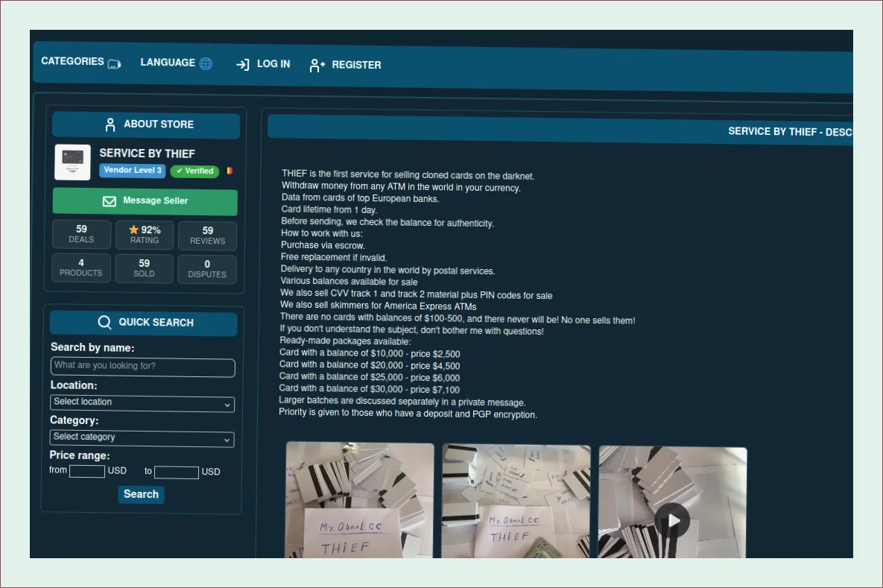
Task: Open the 92% RATING stat box
Action: (144, 235)
